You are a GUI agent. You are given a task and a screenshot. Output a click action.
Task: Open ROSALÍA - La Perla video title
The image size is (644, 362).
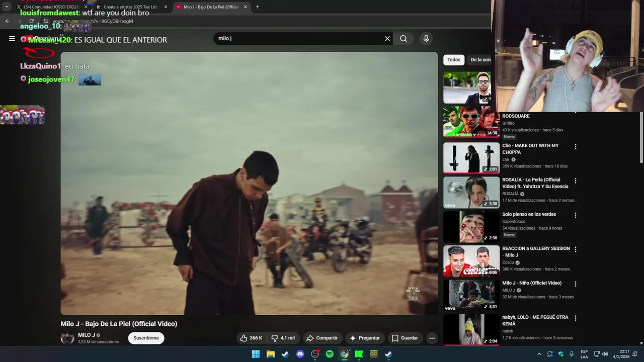click(535, 183)
